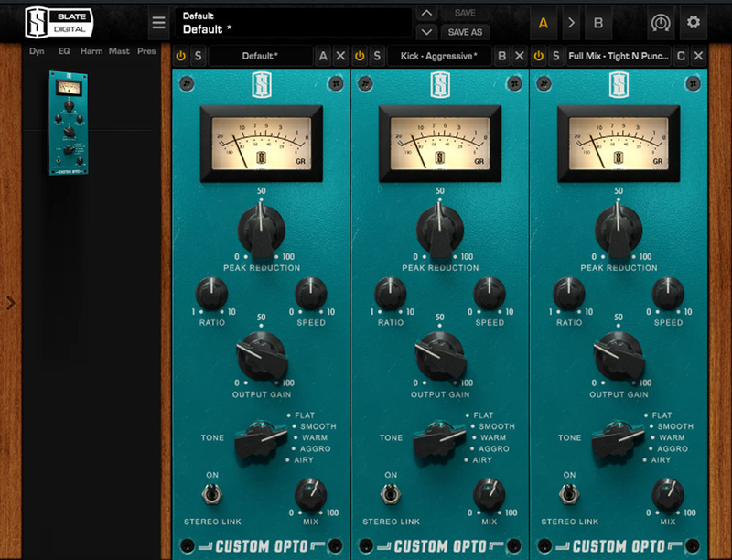Click Speed knob on Default module

pyautogui.click(x=310, y=294)
